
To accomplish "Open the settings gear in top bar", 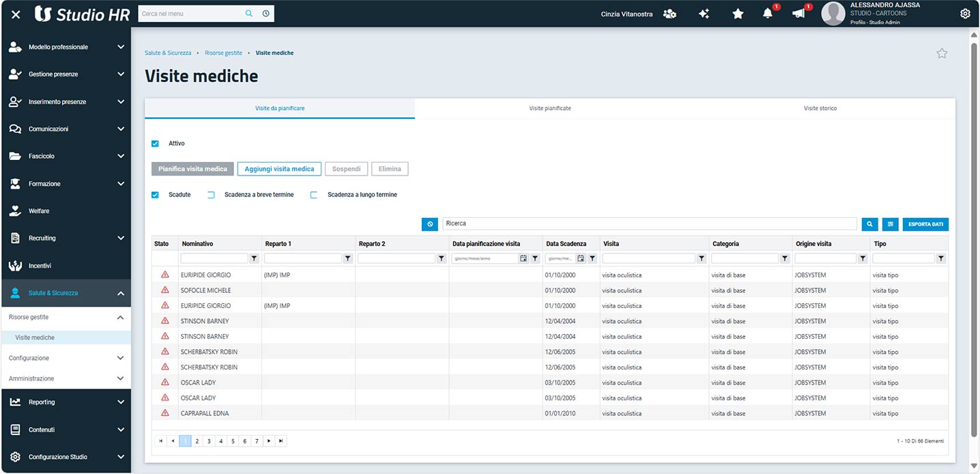I will [965, 14].
